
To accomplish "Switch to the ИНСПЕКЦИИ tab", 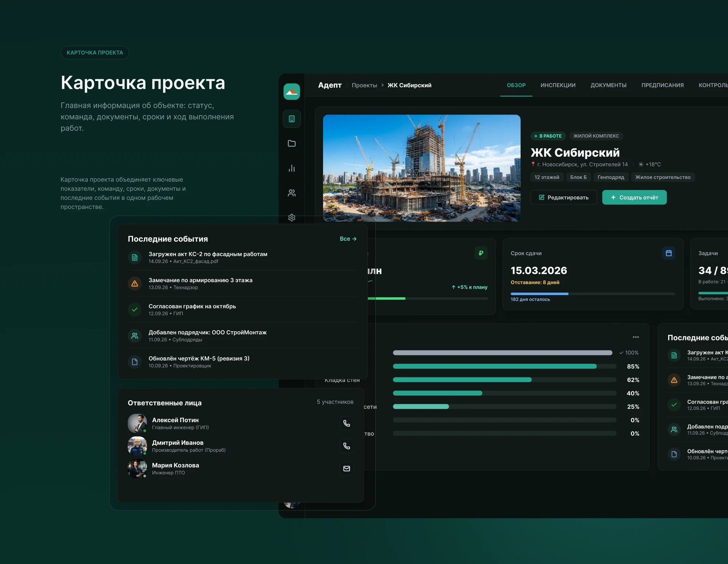I will [558, 85].
